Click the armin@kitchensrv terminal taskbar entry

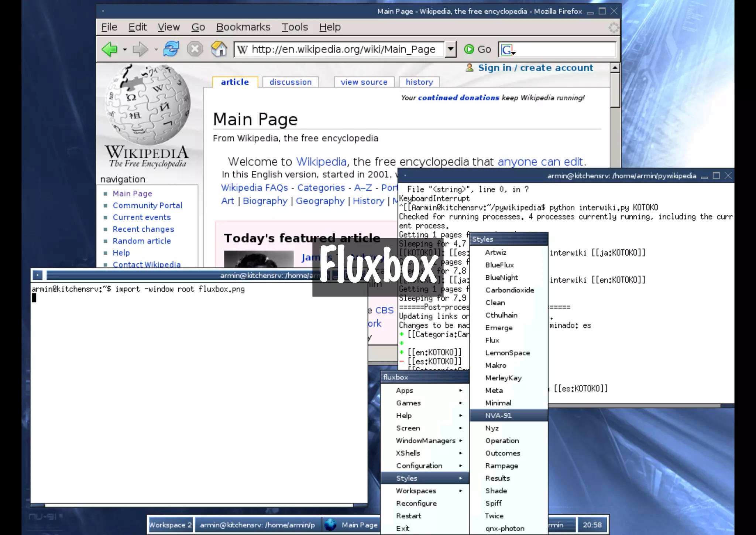pyautogui.click(x=258, y=525)
